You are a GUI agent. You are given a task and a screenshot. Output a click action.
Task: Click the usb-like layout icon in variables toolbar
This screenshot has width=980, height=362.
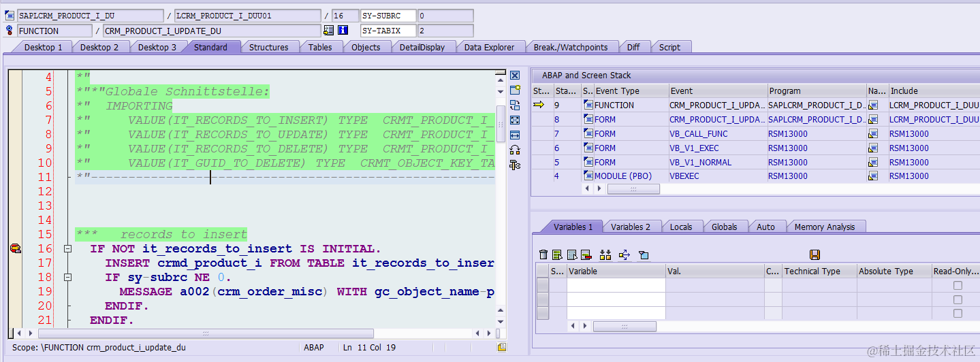click(625, 255)
